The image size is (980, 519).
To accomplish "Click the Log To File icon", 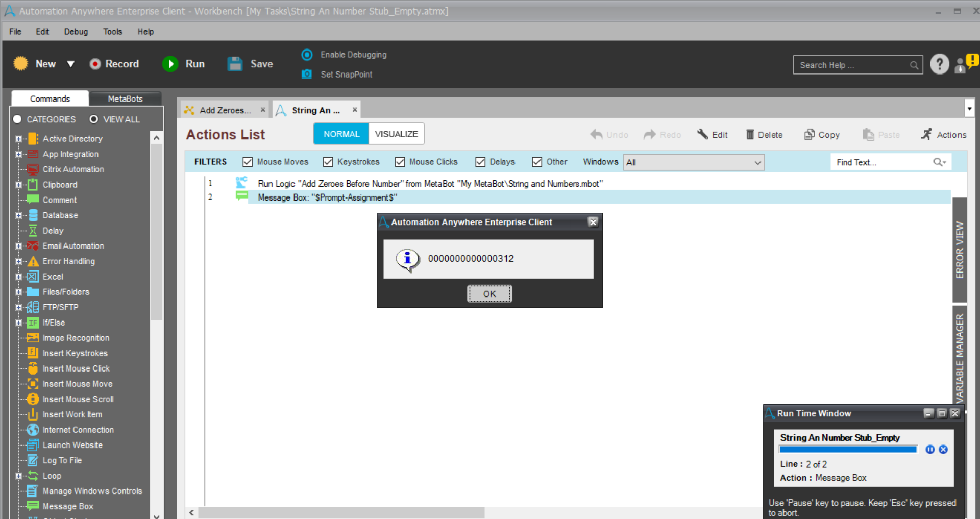I will tap(33, 460).
